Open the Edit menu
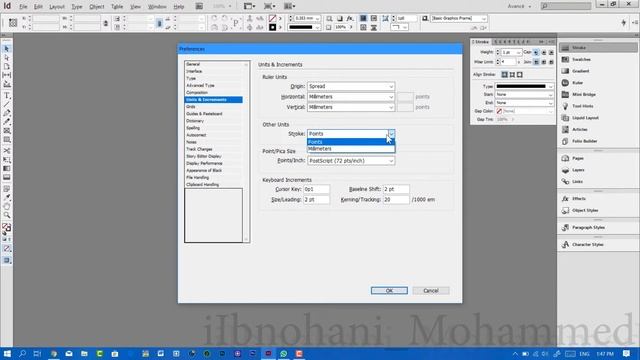The image size is (640, 360). 38,7
